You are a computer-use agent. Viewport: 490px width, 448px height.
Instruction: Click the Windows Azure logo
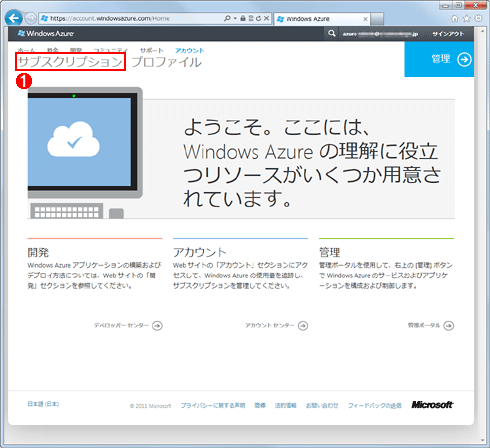point(46,33)
